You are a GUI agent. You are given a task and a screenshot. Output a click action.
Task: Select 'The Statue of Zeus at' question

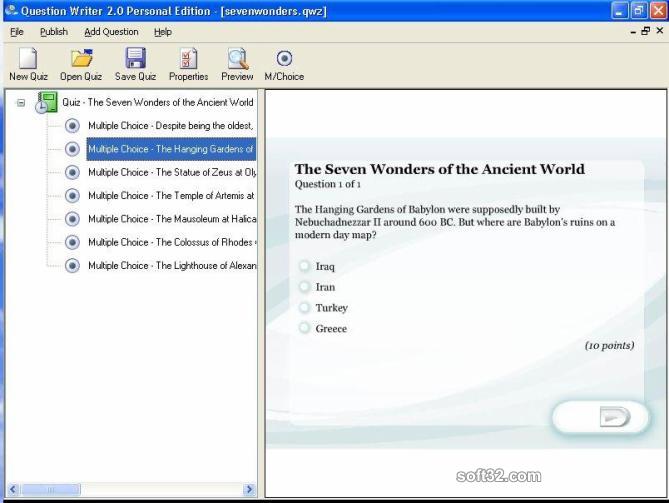tap(172, 172)
